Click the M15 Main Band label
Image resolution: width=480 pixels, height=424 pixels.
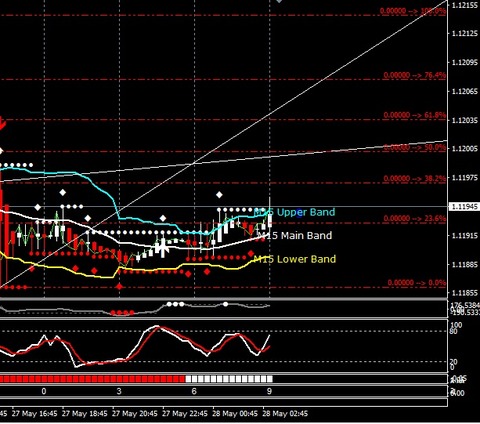coord(295,236)
